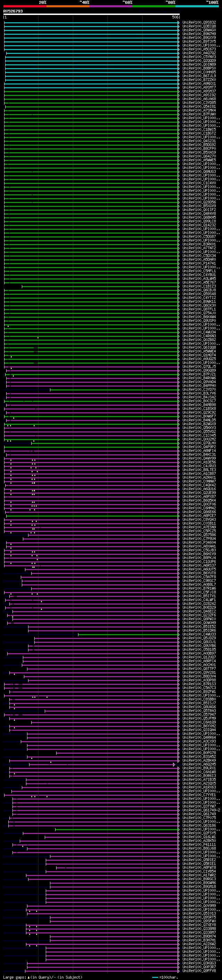Screen dimensions: 222x980
Task: Select the UniRef100_A5C673 label
Action: click(x=199, y=49)
